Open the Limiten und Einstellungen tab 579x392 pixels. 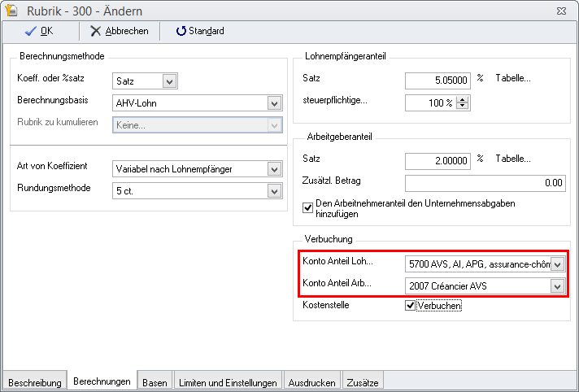tap(228, 382)
